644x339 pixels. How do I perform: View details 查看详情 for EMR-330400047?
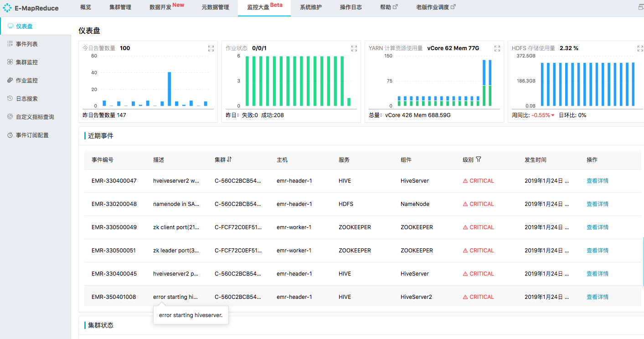598,181
